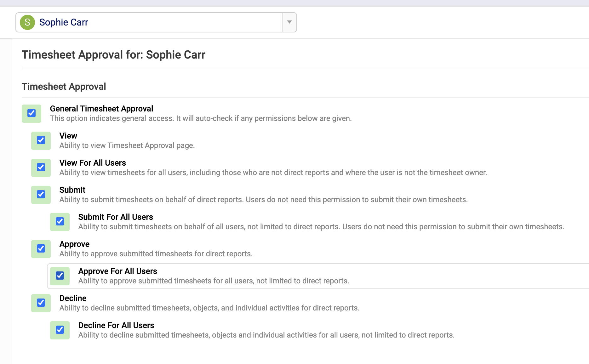Open user selector dropdown arrow

[289, 22]
